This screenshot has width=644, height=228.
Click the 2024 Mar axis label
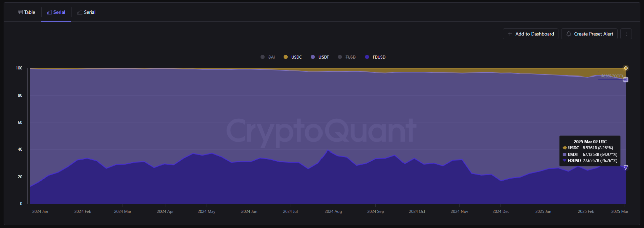[x=122, y=211]
